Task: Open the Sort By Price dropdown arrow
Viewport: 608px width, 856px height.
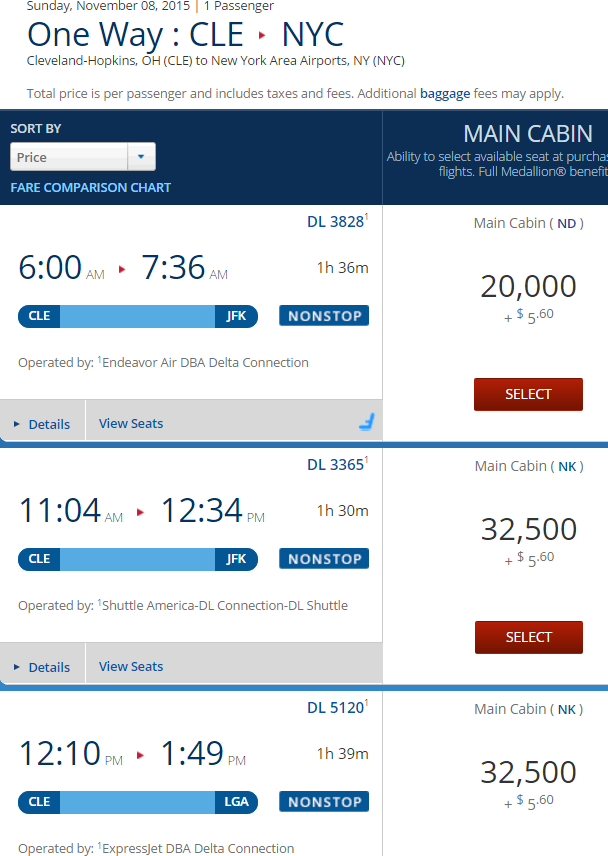Action: (141, 157)
